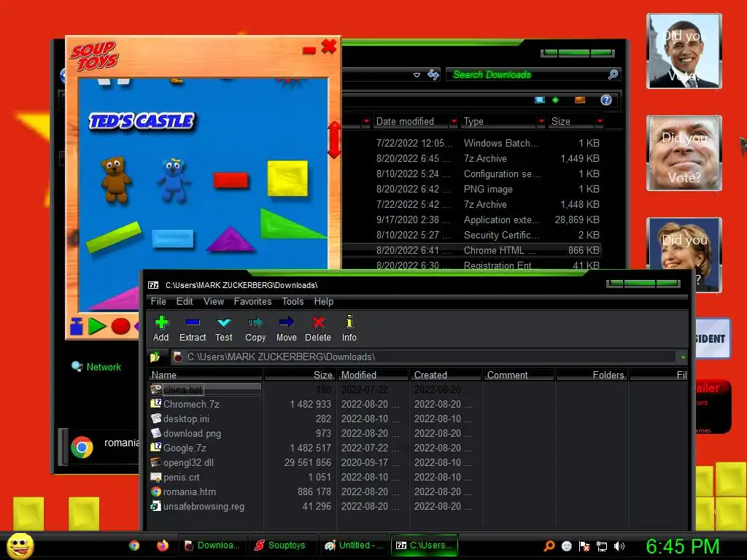This screenshot has height=560, width=747.
Task: Pick the brown teddy bear in Soup Toys
Action: coord(115,179)
